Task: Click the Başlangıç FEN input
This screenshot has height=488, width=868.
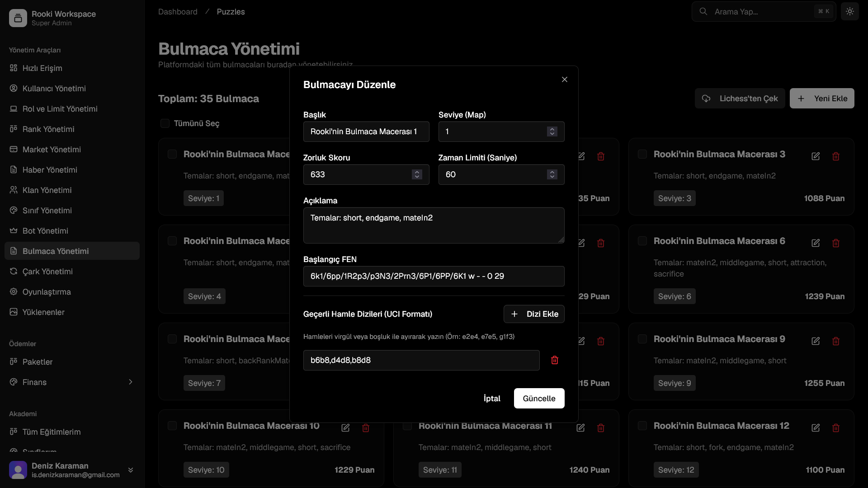Action: click(x=434, y=276)
